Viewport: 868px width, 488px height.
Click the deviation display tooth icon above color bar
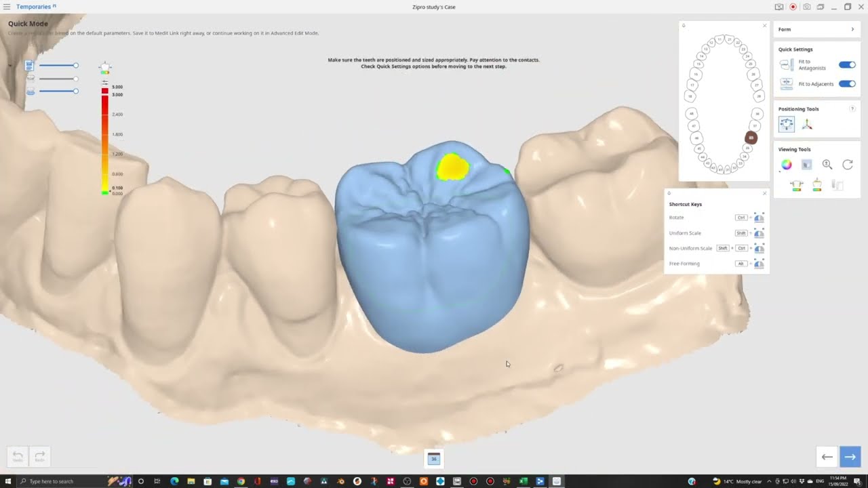(104, 68)
